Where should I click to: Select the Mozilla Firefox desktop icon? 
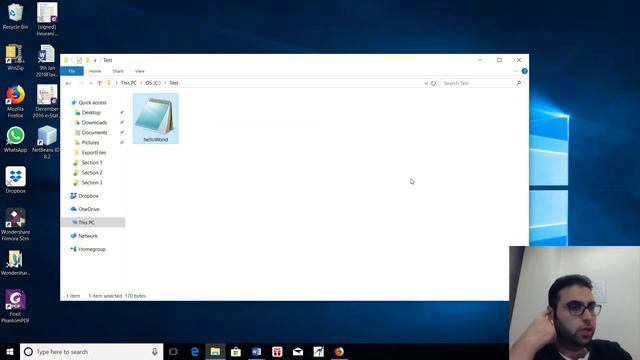15,102
